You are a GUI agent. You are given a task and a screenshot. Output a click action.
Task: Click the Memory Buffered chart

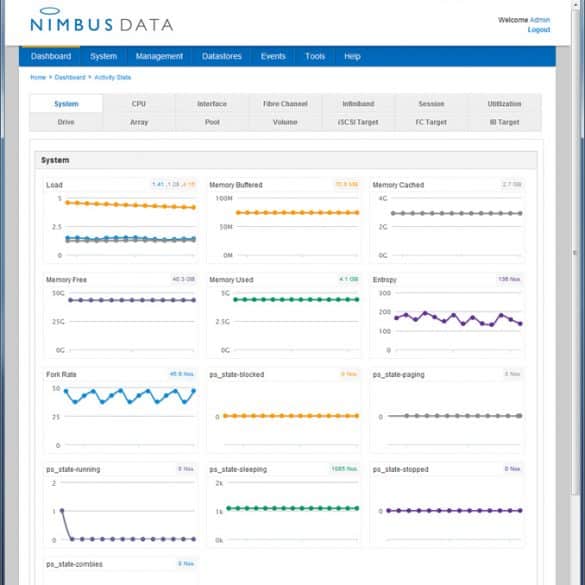click(284, 220)
